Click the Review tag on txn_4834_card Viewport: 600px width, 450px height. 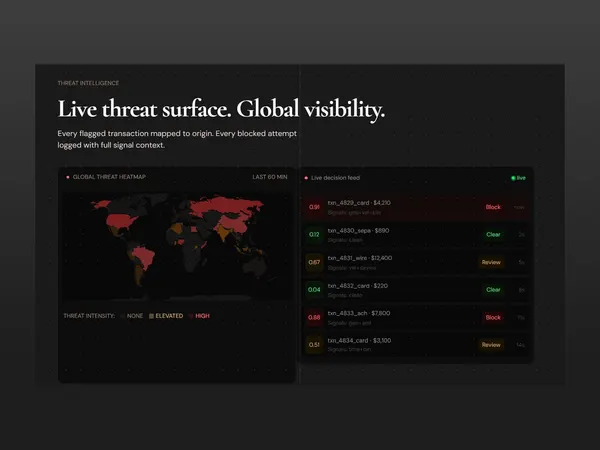491,345
